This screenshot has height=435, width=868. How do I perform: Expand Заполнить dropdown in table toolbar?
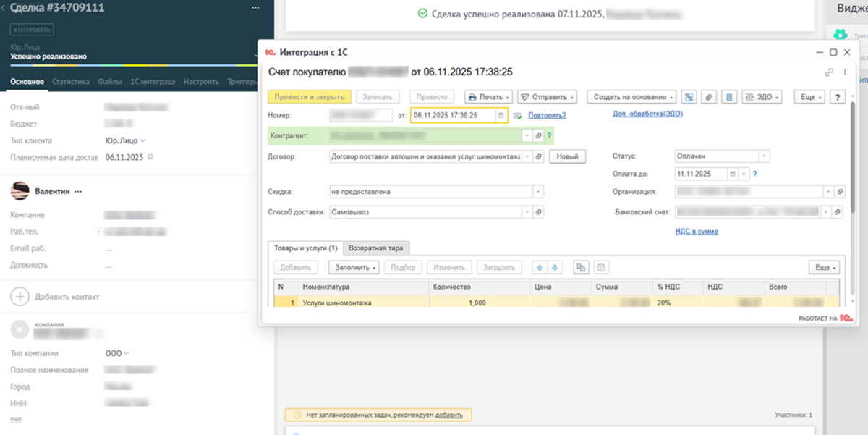[x=354, y=268]
